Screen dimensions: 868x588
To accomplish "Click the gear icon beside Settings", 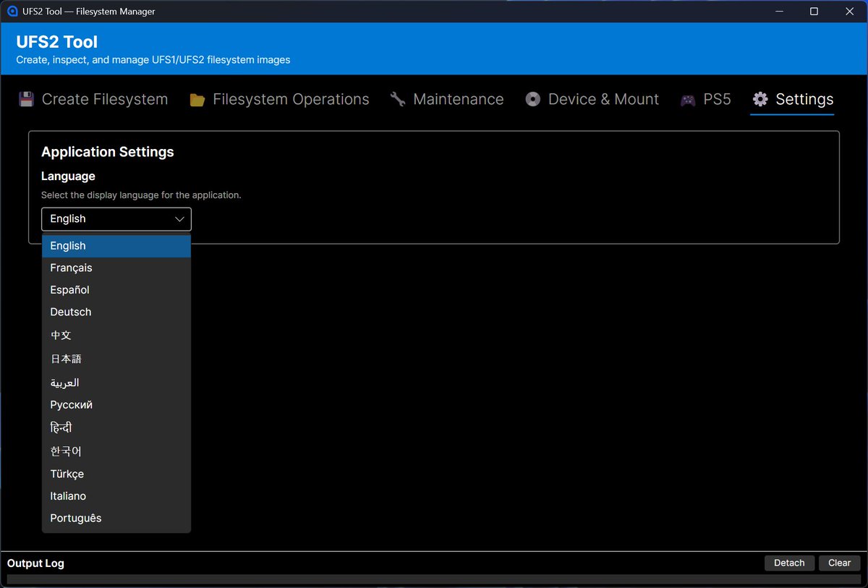I will coord(759,100).
